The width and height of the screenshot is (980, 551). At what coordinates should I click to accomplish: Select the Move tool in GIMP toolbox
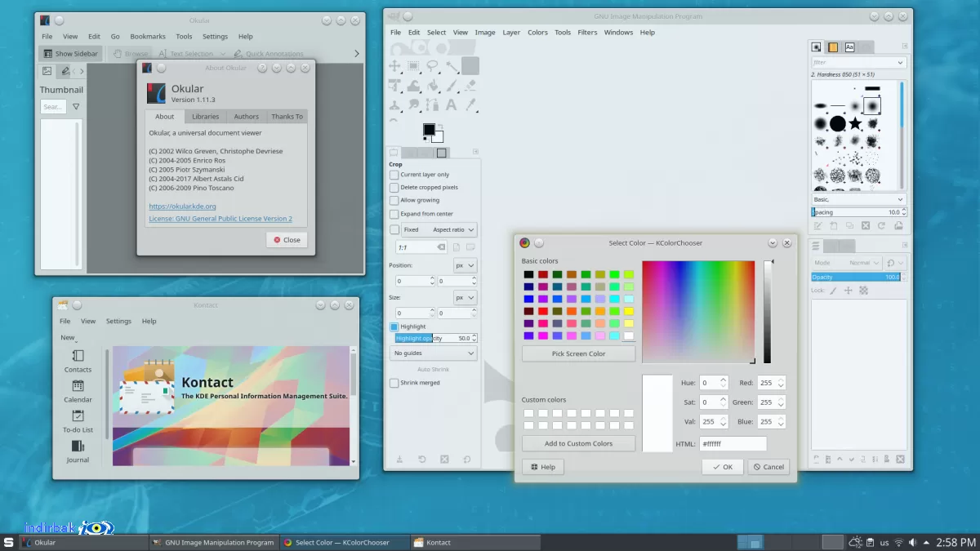[x=395, y=66]
